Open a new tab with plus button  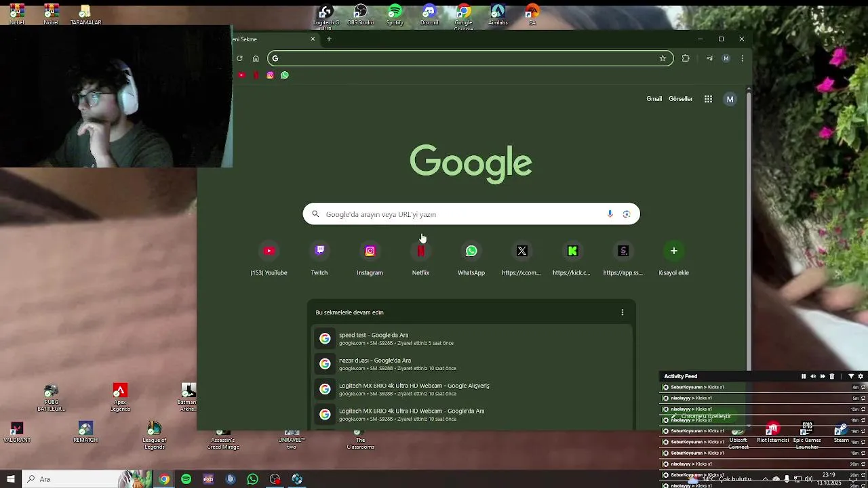click(329, 39)
